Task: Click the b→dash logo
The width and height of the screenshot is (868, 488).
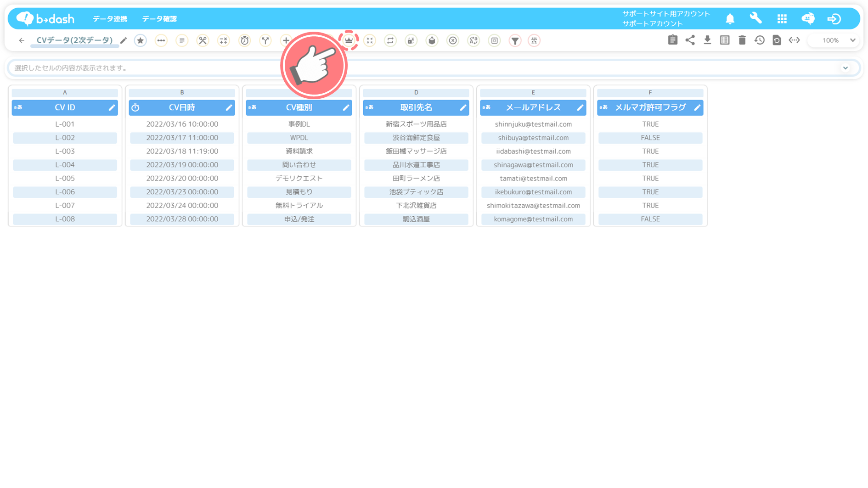Action: point(45,18)
